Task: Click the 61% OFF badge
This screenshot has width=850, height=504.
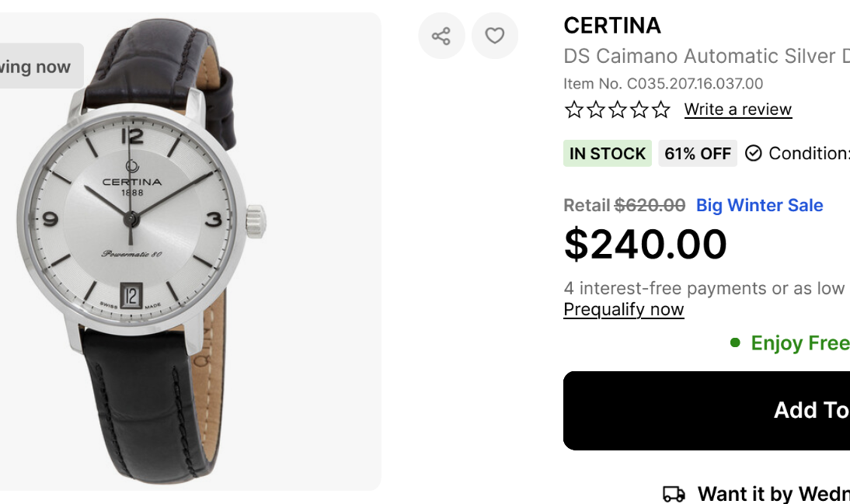Action: coord(697,154)
